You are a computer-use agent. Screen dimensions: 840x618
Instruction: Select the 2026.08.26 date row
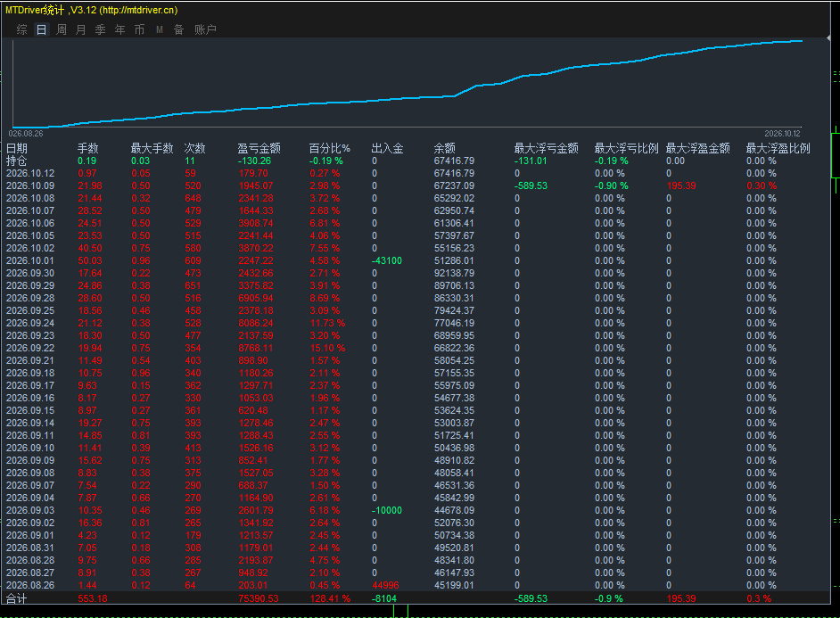click(x=30, y=585)
